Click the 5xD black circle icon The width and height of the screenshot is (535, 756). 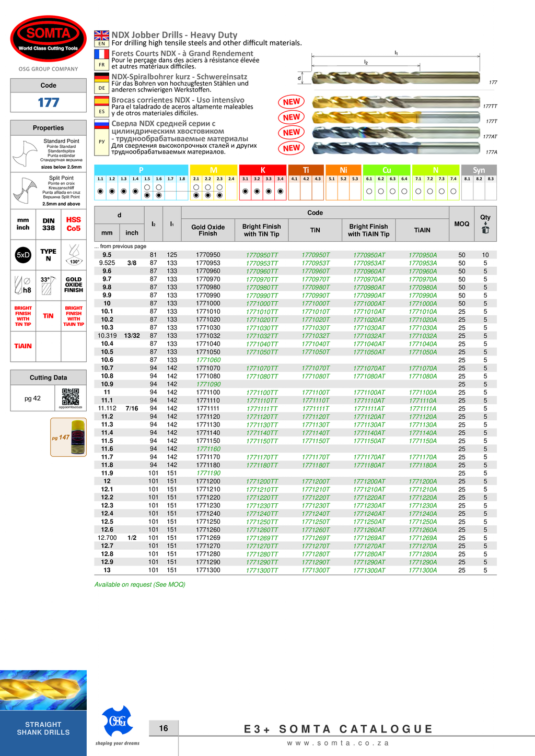[x=23, y=255]
